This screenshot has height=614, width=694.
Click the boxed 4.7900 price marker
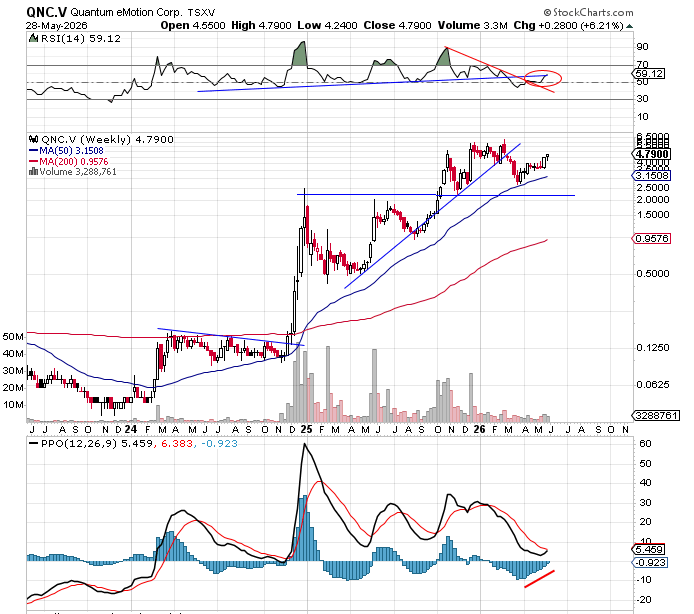pos(652,154)
